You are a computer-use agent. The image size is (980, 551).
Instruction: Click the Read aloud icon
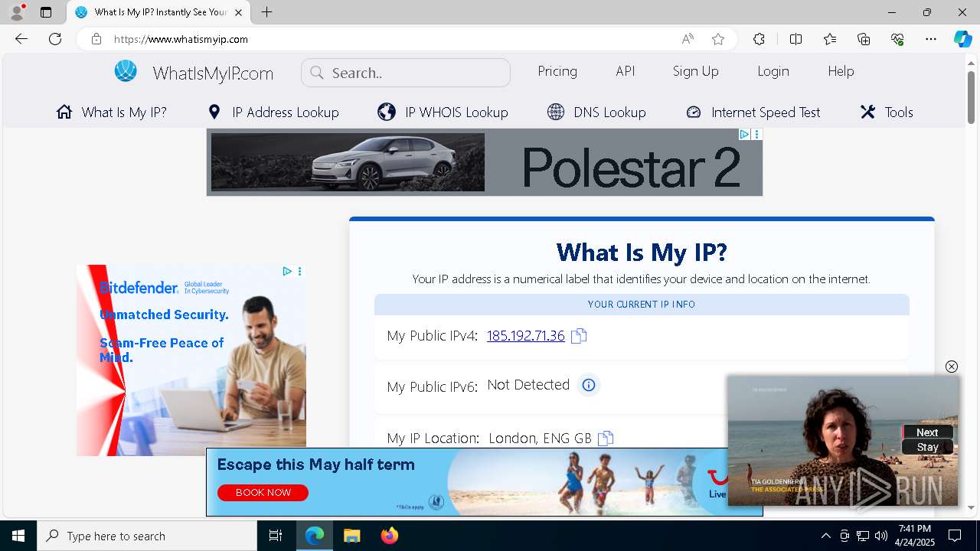pyautogui.click(x=688, y=39)
